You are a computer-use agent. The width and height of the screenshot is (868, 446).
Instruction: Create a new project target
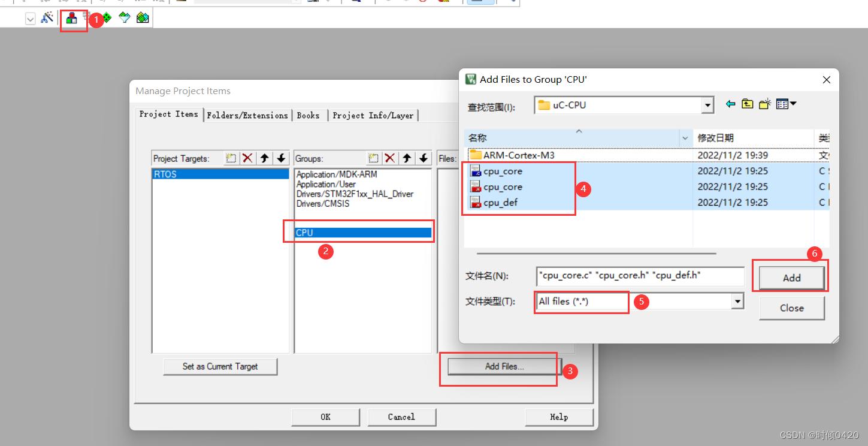231,158
